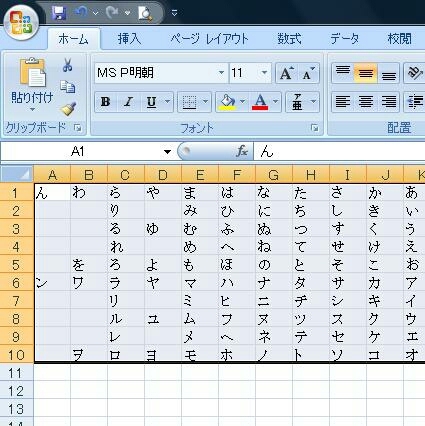The height and width of the screenshot is (426, 425).
Task: Switch to the 校閲 tab
Action: click(x=399, y=39)
